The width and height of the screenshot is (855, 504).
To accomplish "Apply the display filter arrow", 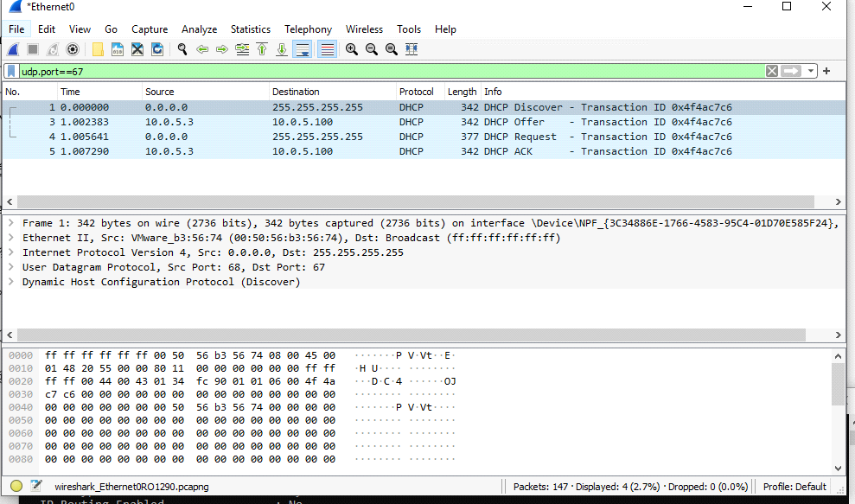I will (x=790, y=71).
